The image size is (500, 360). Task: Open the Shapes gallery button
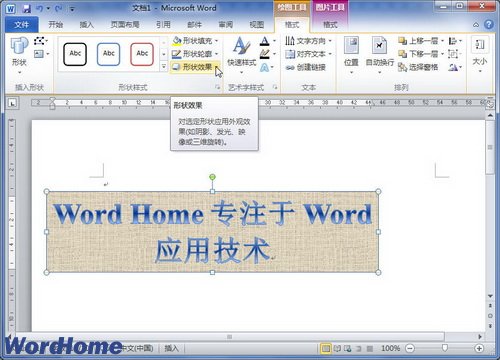pyautogui.click(x=19, y=55)
